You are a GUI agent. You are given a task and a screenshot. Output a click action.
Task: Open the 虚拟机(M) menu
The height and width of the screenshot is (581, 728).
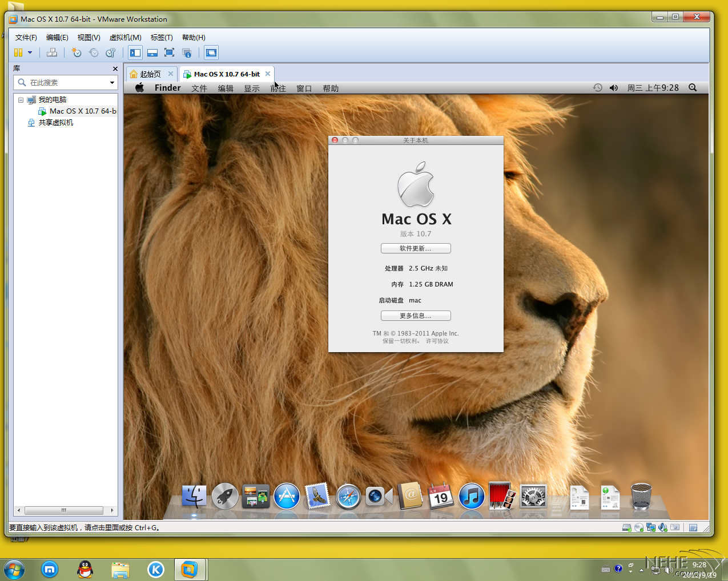pyautogui.click(x=125, y=37)
